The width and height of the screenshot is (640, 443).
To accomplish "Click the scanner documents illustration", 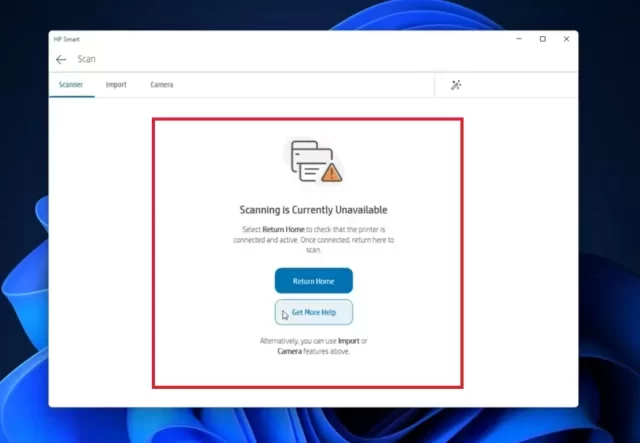I will click(310, 160).
